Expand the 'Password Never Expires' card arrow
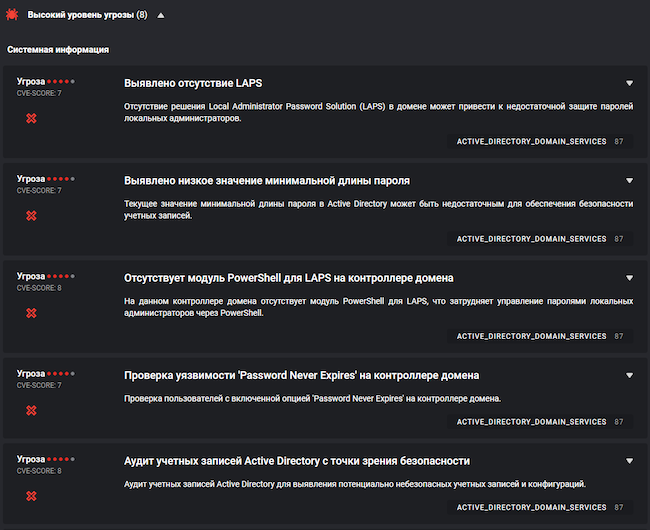The height and width of the screenshot is (530, 650). 629,376
